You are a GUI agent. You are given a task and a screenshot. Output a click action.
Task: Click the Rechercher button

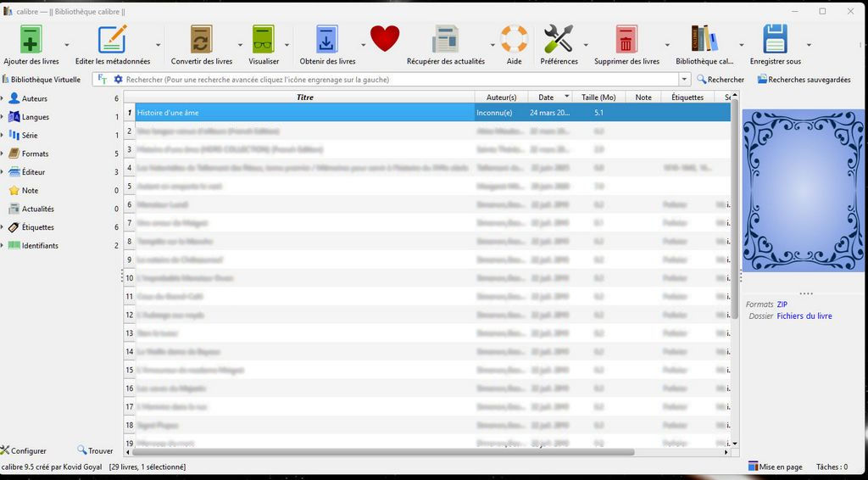point(720,80)
